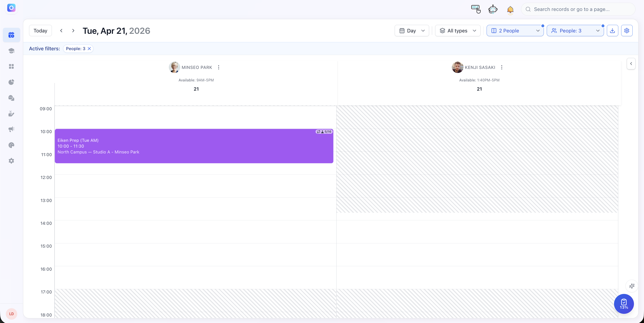
Task: Open the dashboard grid sidebar icon
Action: pos(11,66)
